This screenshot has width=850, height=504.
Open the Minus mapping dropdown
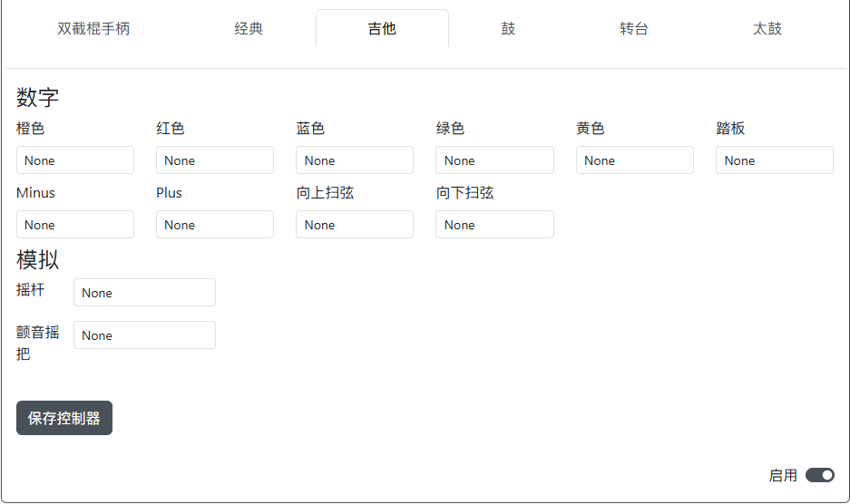(75, 225)
